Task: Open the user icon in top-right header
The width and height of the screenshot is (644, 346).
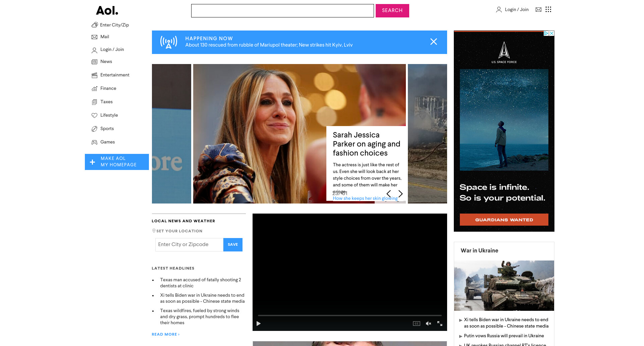Action: pyautogui.click(x=499, y=10)
